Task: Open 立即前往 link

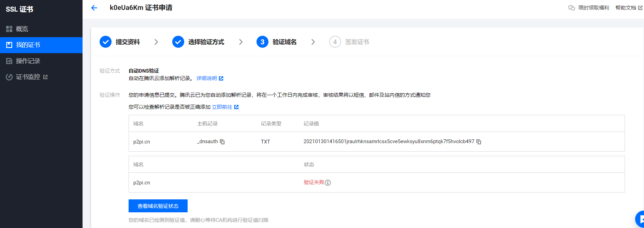Action: click(x=222, y=107)
